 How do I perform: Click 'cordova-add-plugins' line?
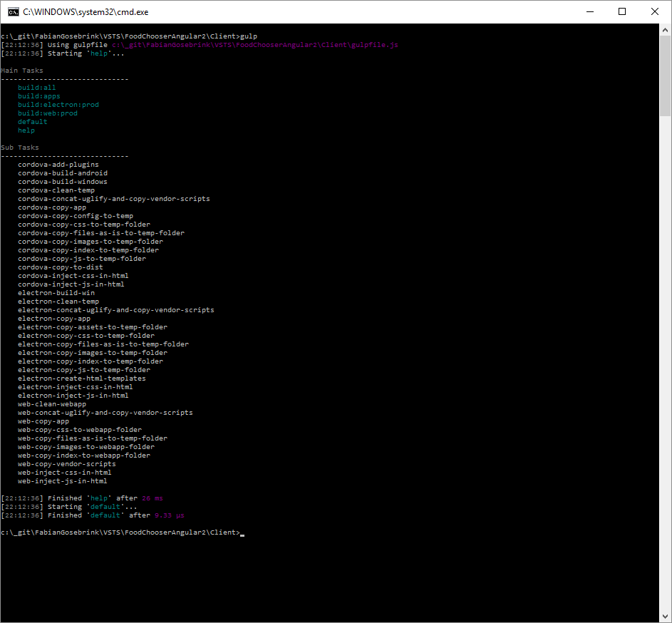pyautogui.click(x=58, y=165)
